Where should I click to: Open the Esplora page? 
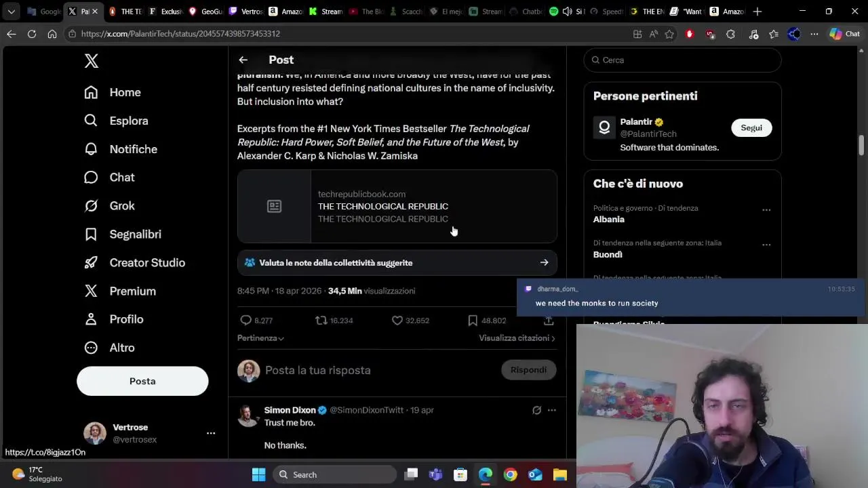point(116,121)
